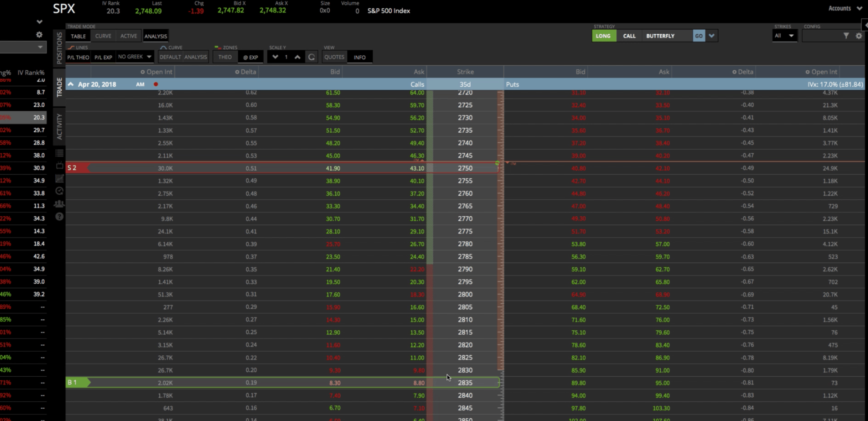868x421 pixels.
Task: Open the watchlist settings gear icon
Action: click(x=39, y=35)
